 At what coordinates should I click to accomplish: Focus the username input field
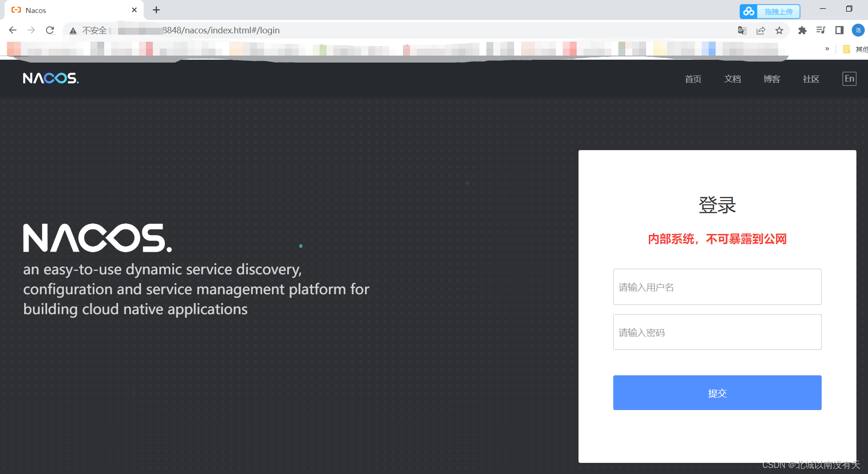[x=717, y=287]
